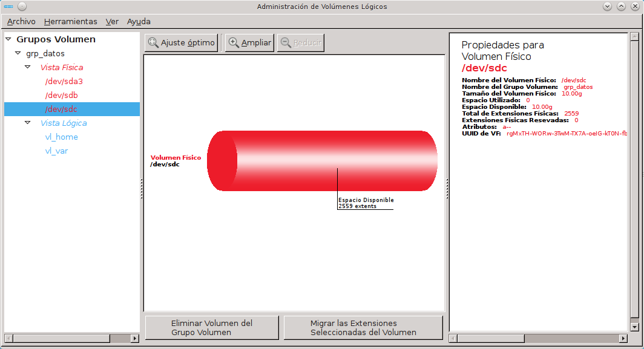Click the window menu icon in title bar

[x=8, y=7]
